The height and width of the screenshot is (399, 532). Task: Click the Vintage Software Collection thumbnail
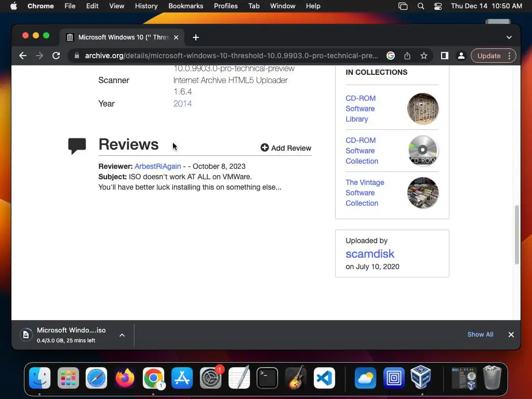[423, 193]
